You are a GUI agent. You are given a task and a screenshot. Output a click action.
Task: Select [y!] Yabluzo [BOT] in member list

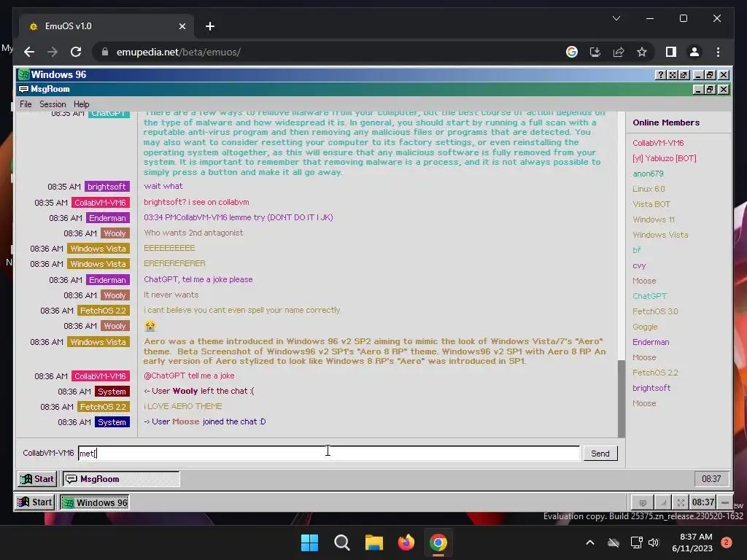click(x=664, y=158)
